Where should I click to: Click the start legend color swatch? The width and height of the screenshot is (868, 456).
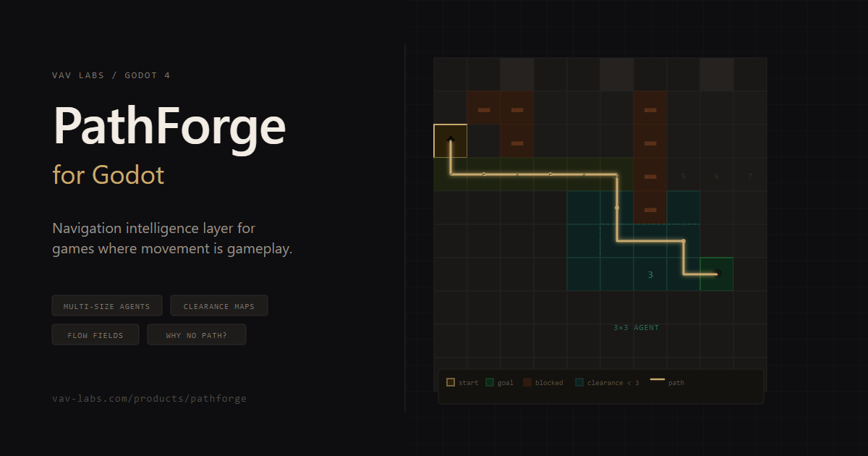(x=451, y=382)
